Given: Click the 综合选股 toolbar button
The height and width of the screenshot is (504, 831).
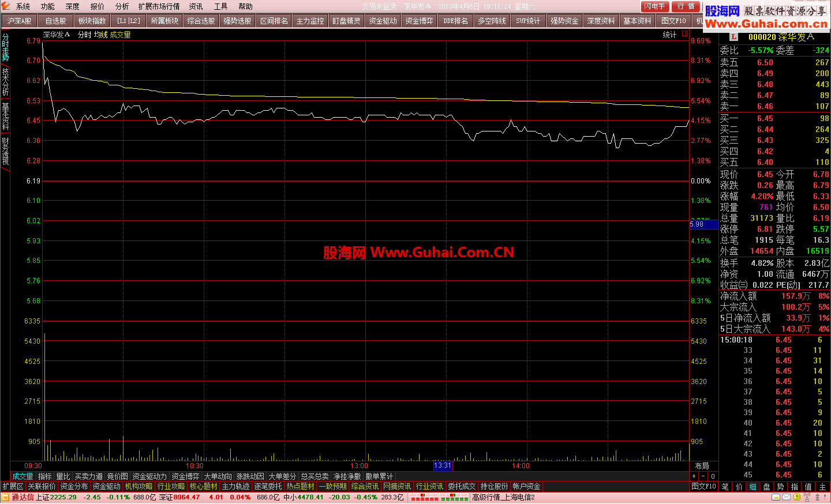Looking at the screenshot, I should click(x=201, y=21).
